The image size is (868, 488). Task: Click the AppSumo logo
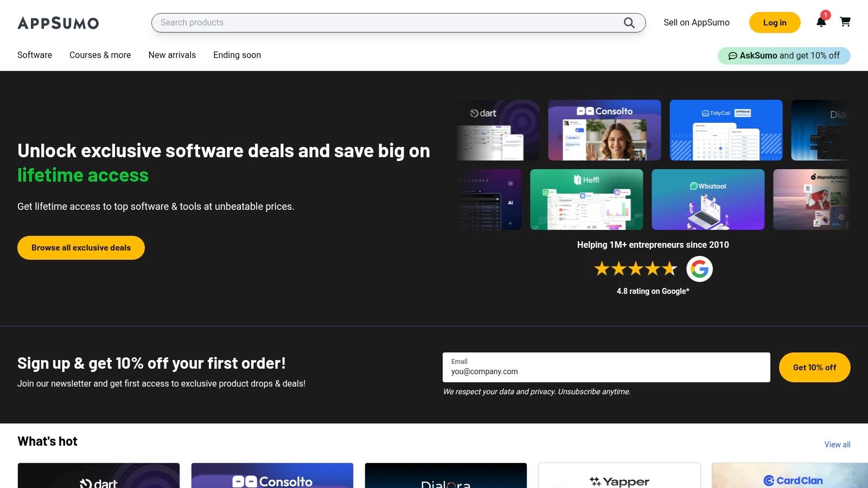pyautogui.click(x=58, y=23)
